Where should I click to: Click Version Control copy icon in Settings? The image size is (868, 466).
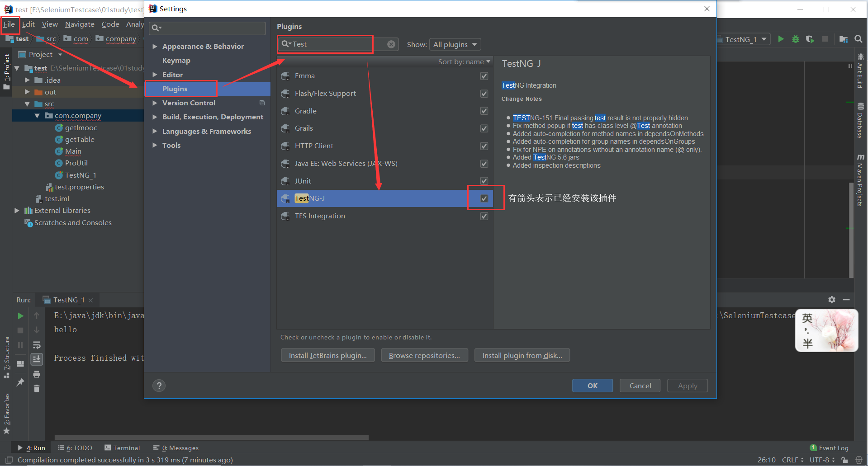click(x=262, y=103)
